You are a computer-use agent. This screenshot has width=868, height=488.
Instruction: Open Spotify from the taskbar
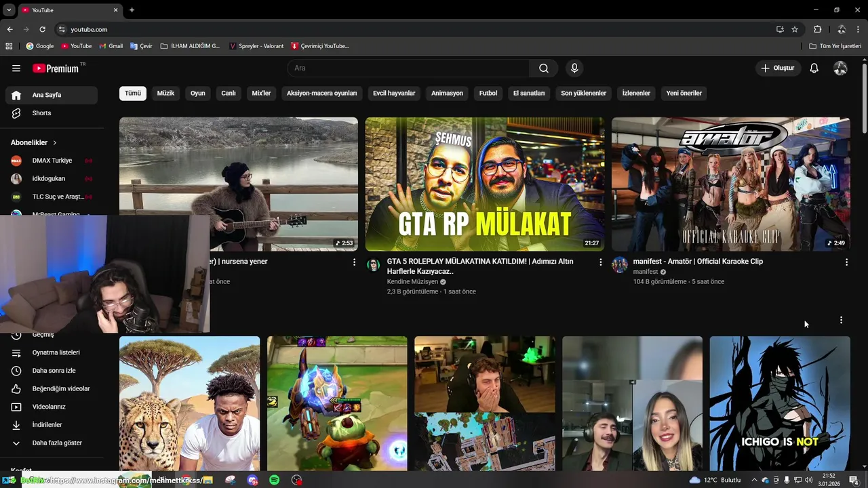tap(274, 480)
